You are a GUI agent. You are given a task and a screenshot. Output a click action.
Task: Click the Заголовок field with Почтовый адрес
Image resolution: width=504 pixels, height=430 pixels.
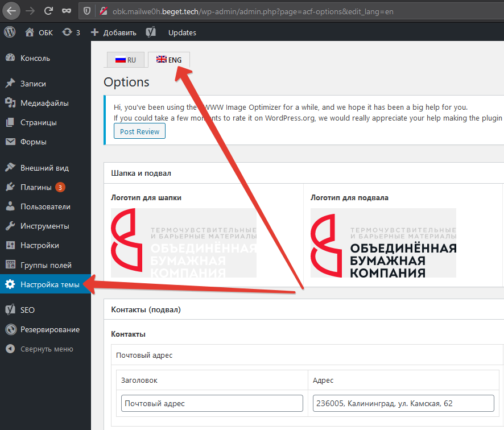pos(212,403)
